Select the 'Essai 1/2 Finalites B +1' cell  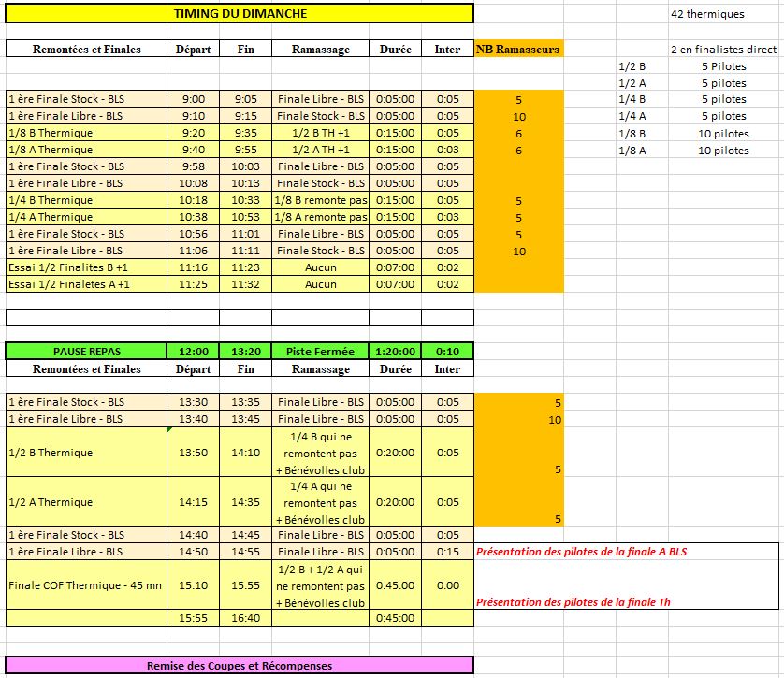(86, 267)
